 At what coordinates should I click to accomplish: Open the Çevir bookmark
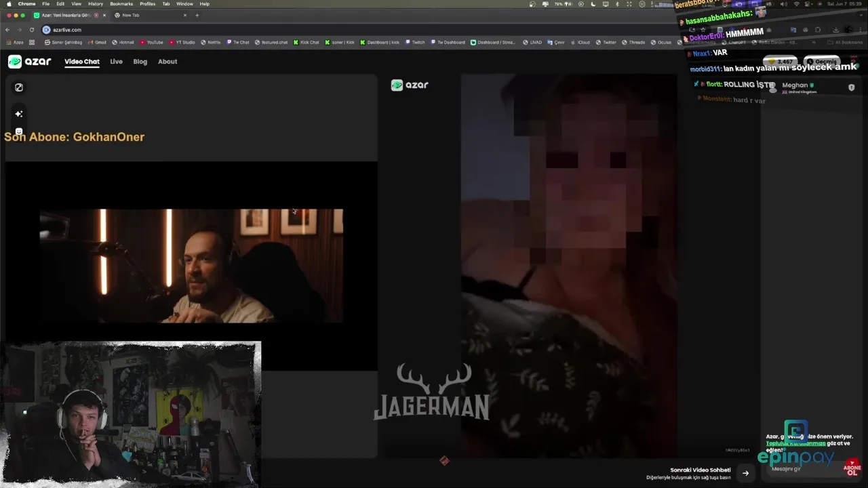pos(556,42)
